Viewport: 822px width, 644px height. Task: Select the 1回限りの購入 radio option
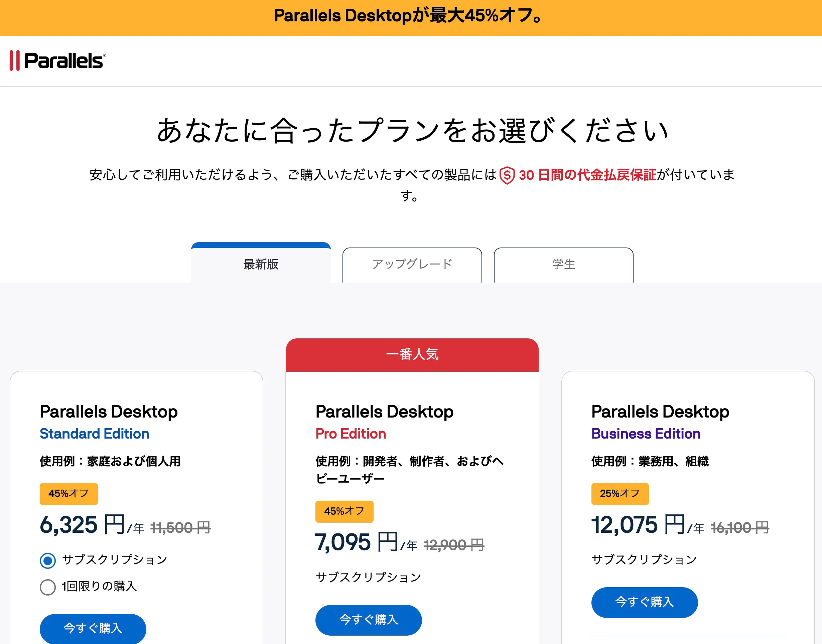48,587
